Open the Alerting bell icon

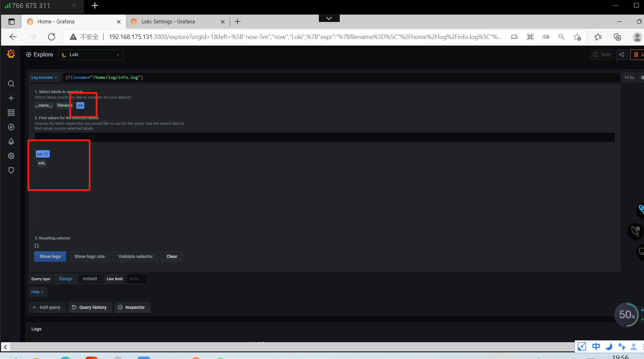point(11,142)
